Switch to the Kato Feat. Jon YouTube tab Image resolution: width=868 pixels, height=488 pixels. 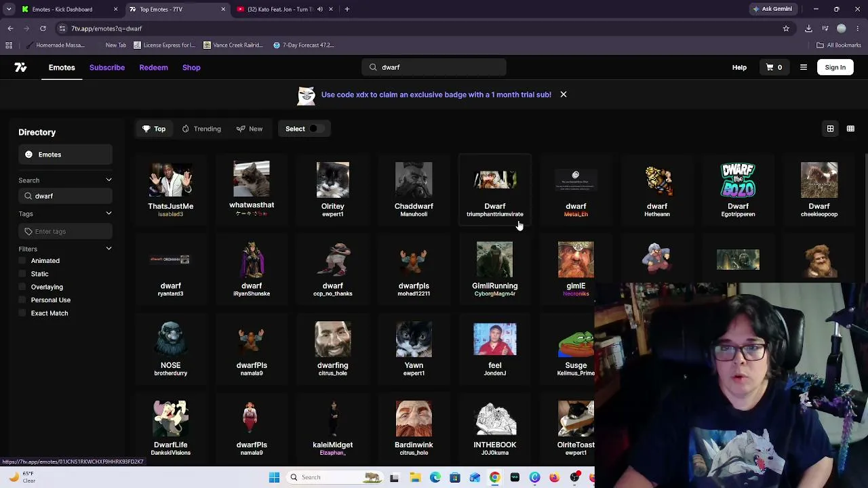(285, 9)
